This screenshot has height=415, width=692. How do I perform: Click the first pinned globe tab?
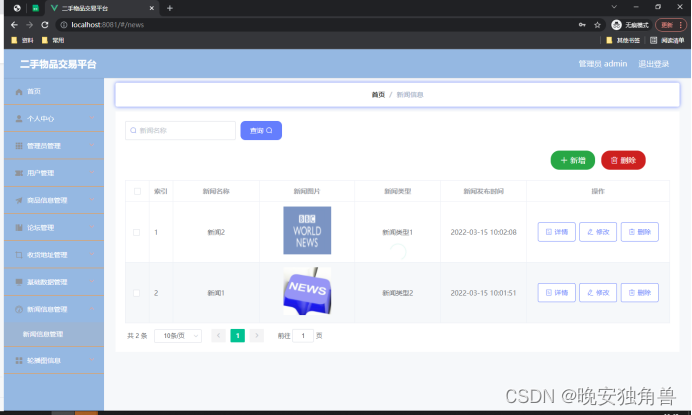17,8
